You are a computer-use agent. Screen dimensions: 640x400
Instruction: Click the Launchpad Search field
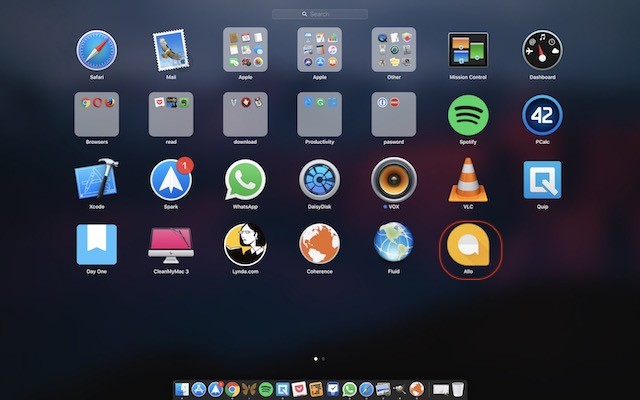(x=320, y=14)
